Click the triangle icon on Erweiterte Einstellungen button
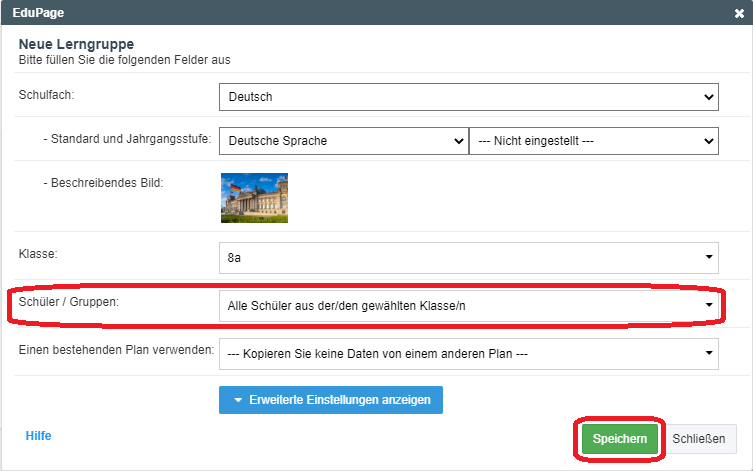 click(238, 400)
